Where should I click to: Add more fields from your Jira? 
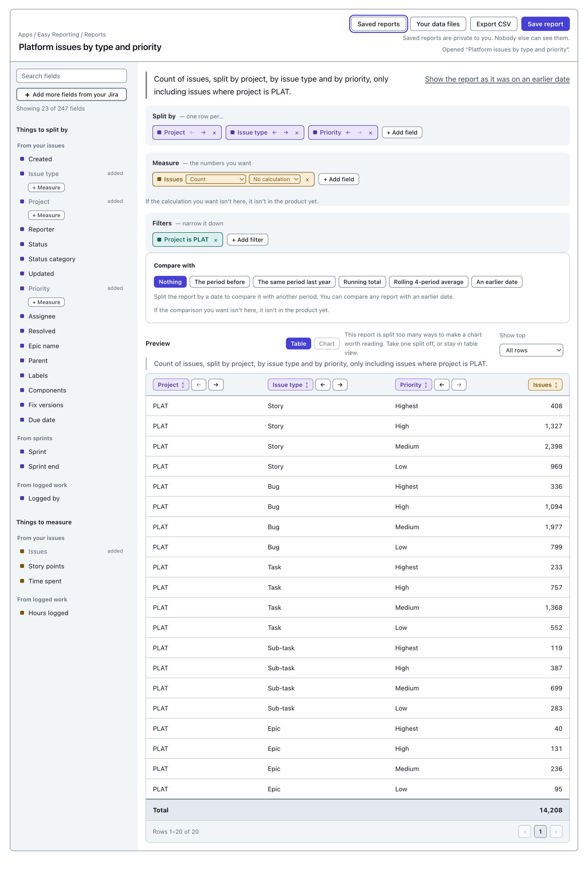coord(72,94)
